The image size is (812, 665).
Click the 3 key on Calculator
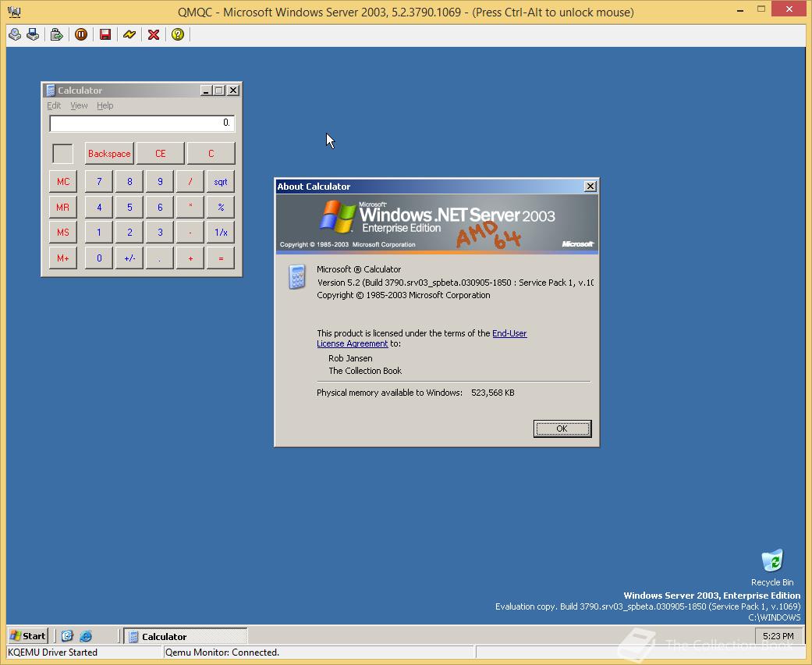click(x=160, y=233)
